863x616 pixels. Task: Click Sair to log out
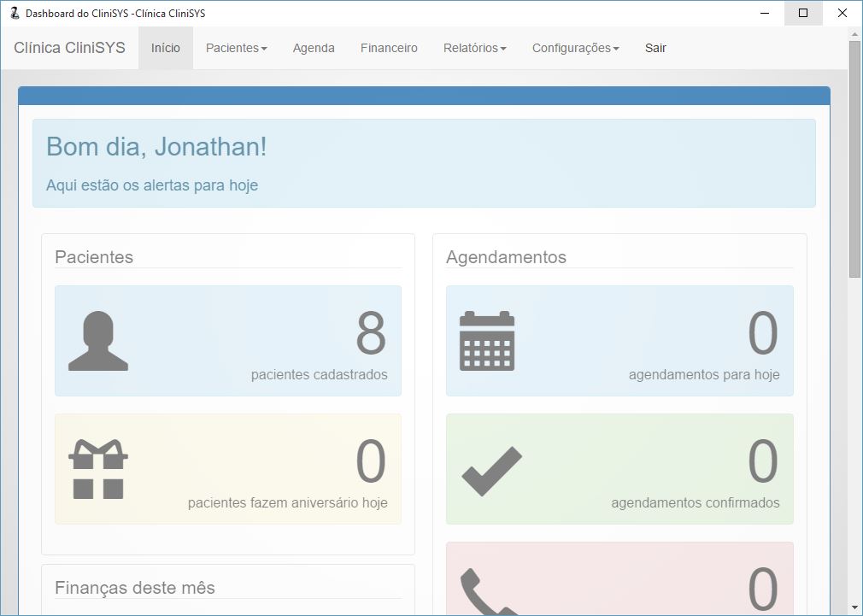[655, 48]
